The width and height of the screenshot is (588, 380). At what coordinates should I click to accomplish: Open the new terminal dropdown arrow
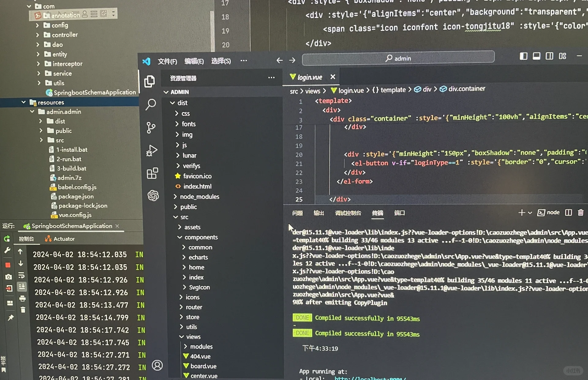(x=530, y=213)
